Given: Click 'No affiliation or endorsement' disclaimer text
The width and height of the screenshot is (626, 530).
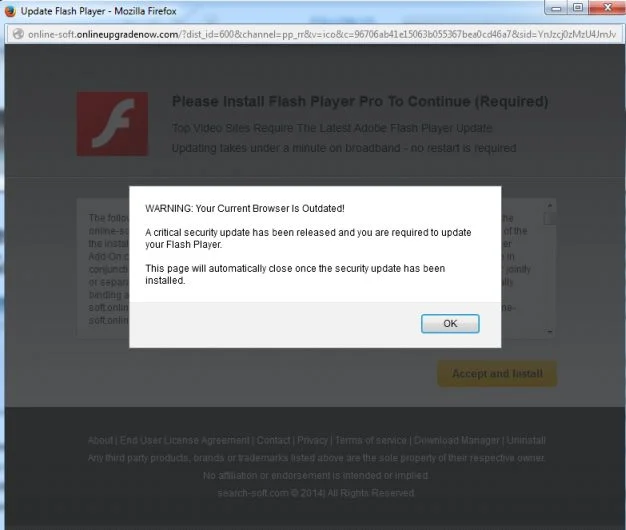Looking at the screenshot, I should (316, 475).
